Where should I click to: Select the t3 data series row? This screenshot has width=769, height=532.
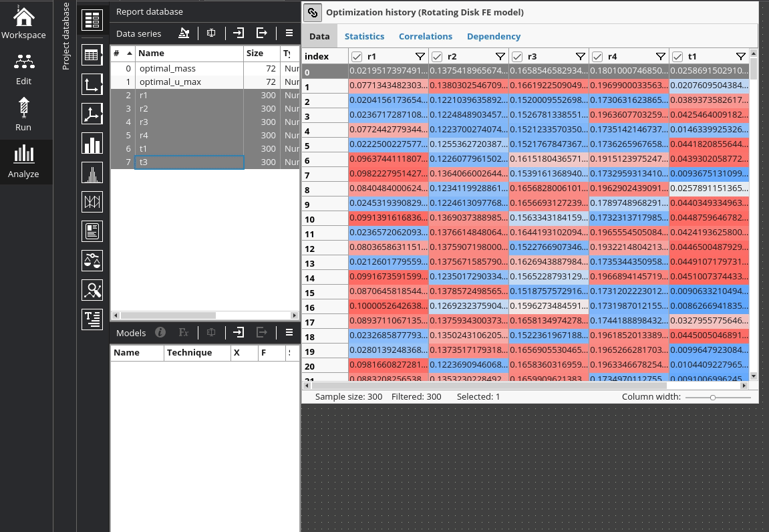205,162
